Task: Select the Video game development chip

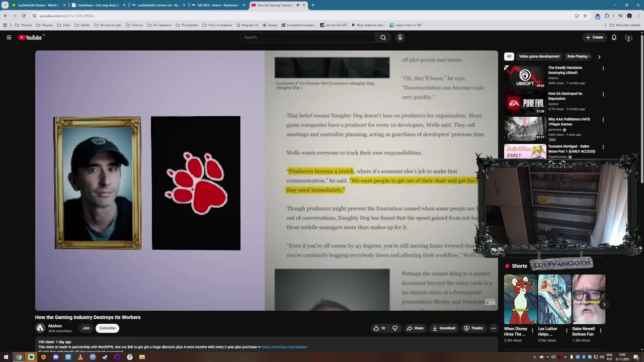Action: pos(539,56)
